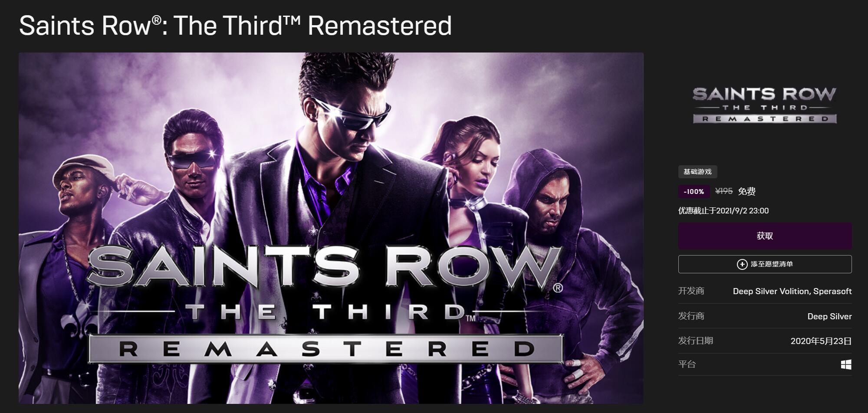This screenshot has height=413, width=868.
Task: Click the Saints Row page title text
Action: click(x=235, y=25)
